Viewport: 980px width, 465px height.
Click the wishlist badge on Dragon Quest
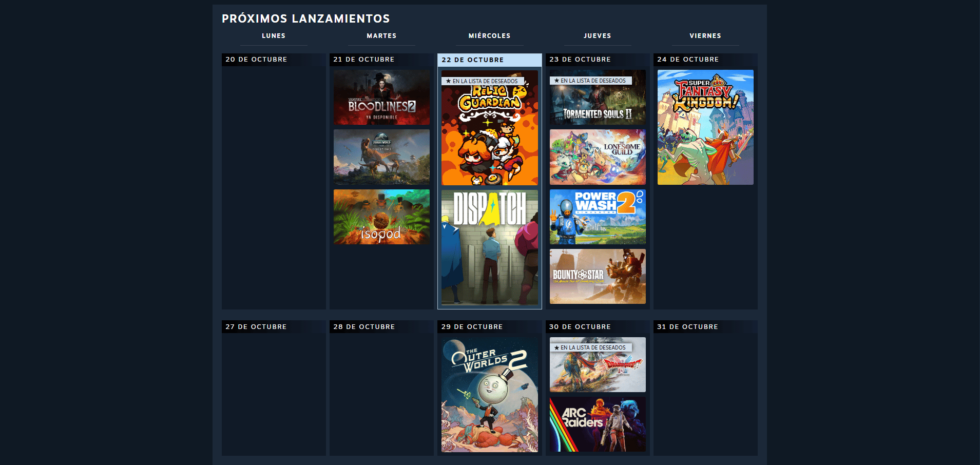point(591,347)
